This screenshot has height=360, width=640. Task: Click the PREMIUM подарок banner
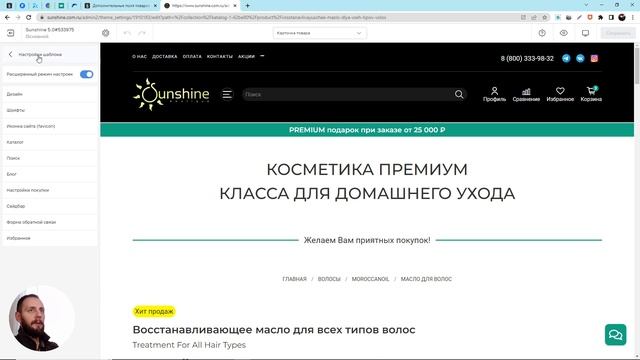pyautogui.click(x=367, y=130)
